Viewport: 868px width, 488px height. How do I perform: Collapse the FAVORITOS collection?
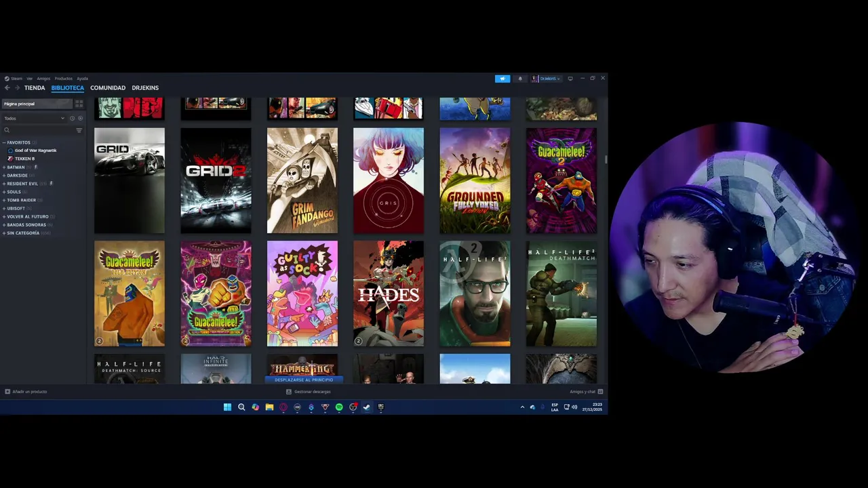4,143
